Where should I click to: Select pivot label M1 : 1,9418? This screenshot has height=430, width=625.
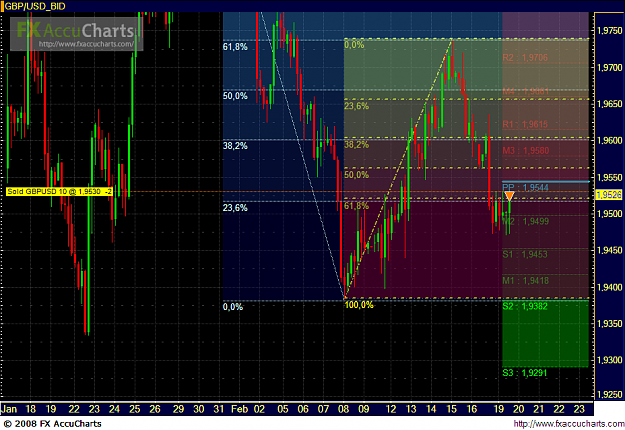526,281
